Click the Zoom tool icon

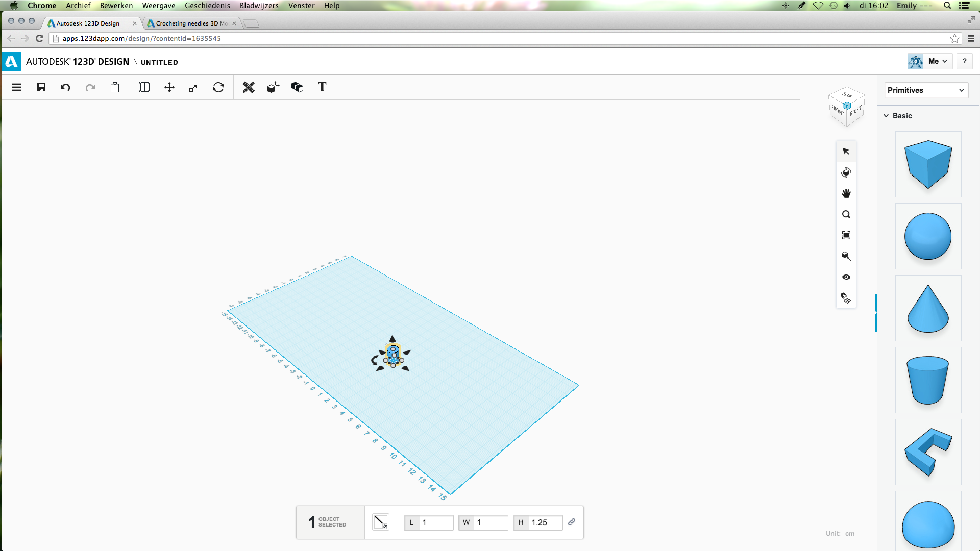pos(846,214)
